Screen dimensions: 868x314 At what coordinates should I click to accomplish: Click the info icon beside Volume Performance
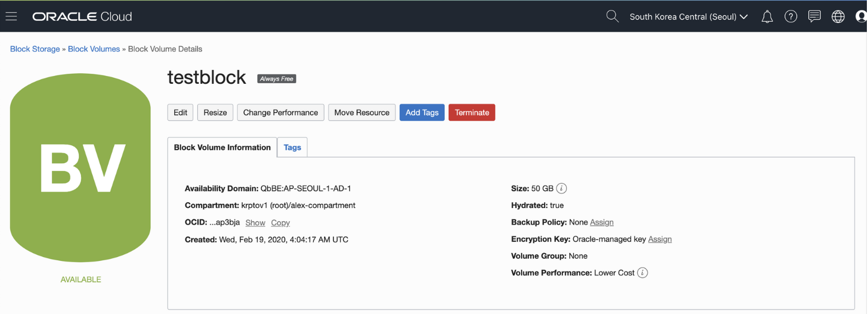pyautogui.click(x=642, y=273)
